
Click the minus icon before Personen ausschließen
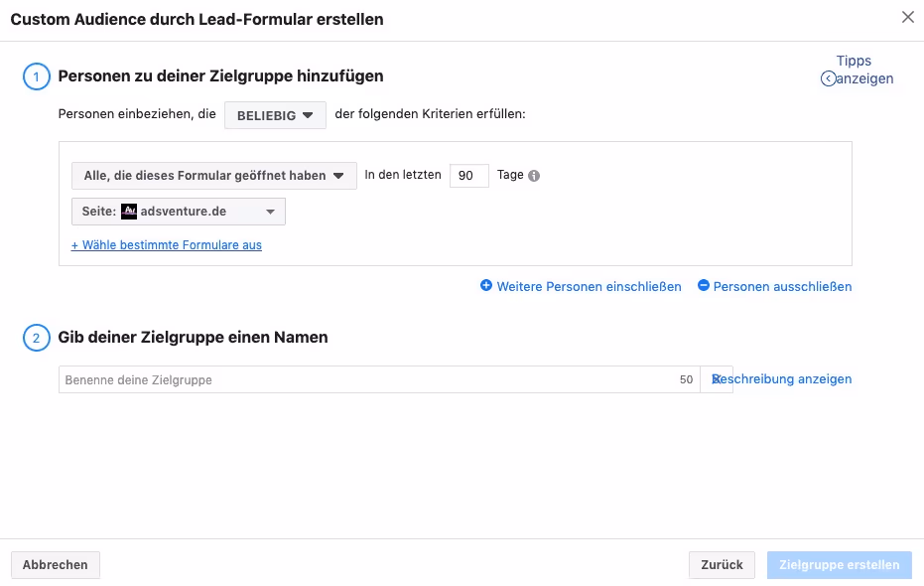point(704,285)
